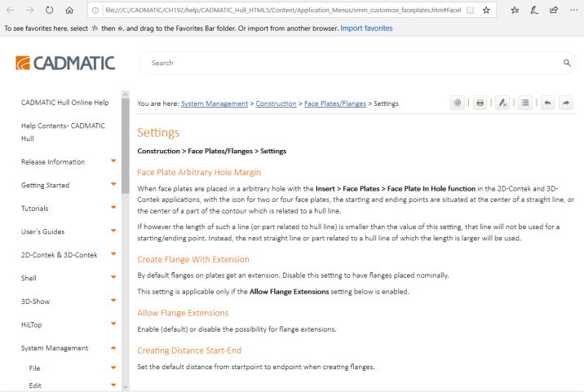Expand the 2D-Contek & 3D-Contek section
Screen dimensions: 584x392
point(113,255)
